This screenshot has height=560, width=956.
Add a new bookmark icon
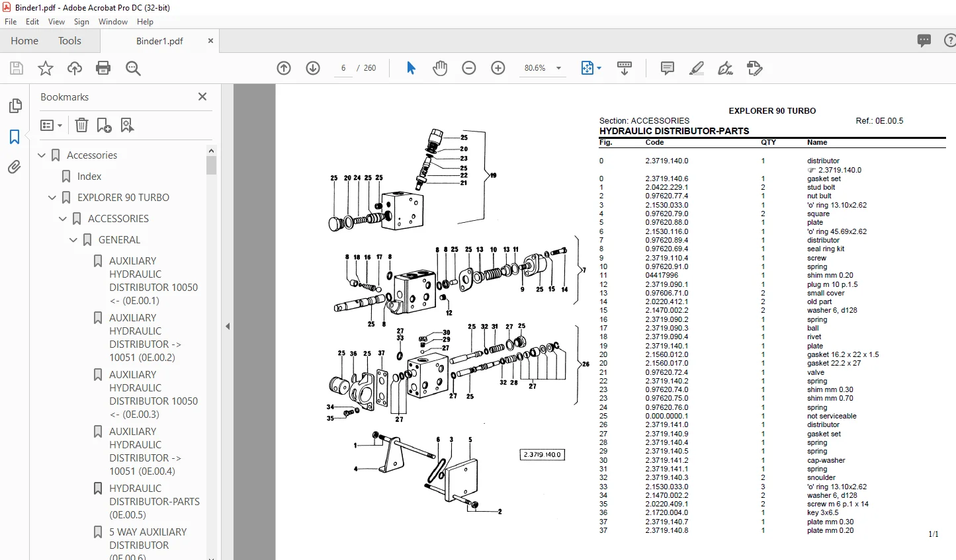[x=104, y=126]
